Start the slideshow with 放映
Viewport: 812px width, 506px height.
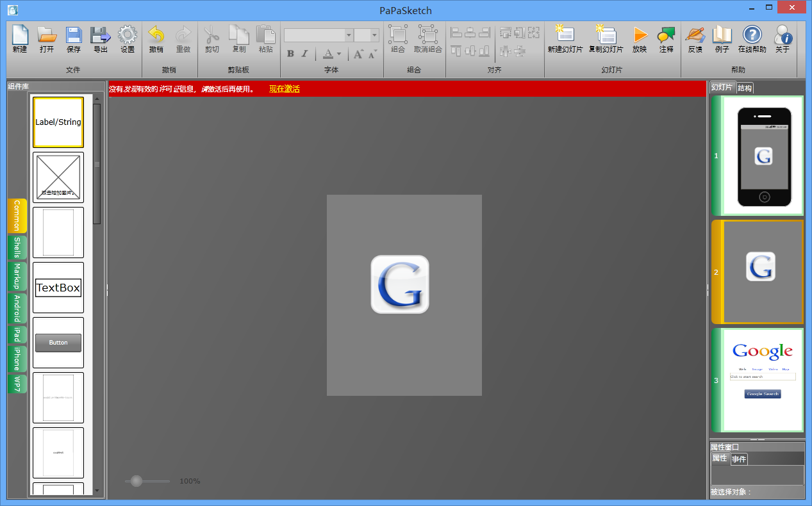click(640, 39)
